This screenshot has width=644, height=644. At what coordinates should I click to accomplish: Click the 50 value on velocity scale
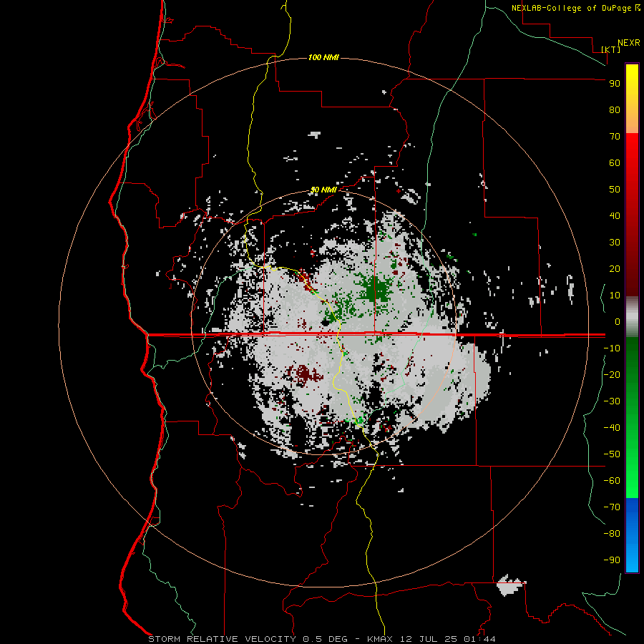point(615,190)
